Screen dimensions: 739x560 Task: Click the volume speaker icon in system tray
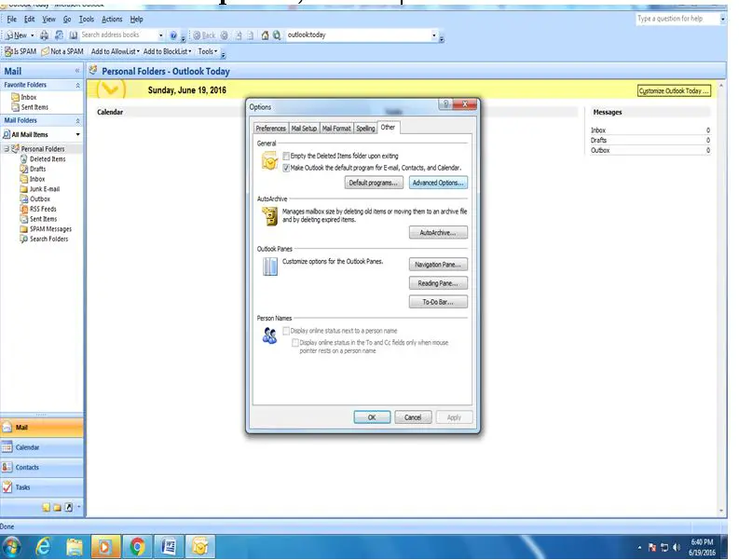point(677,547)
